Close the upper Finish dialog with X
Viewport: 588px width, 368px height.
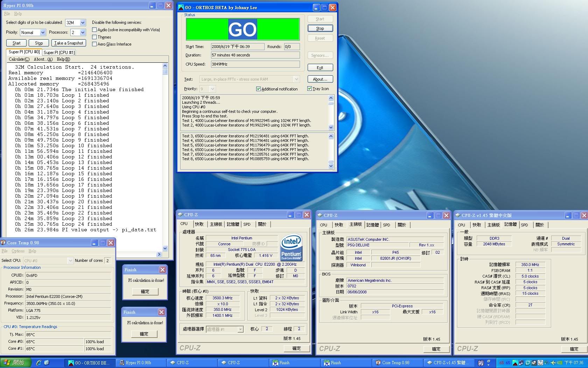162,270
